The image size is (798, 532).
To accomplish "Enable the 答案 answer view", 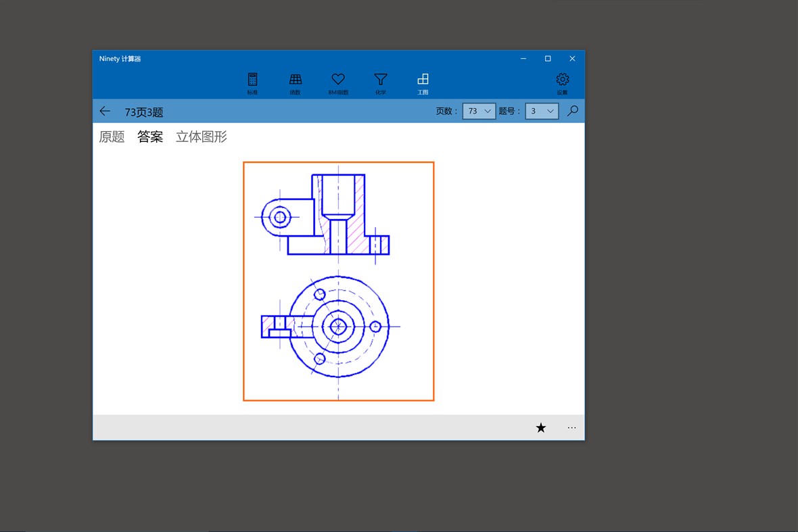I will point(150,137).
